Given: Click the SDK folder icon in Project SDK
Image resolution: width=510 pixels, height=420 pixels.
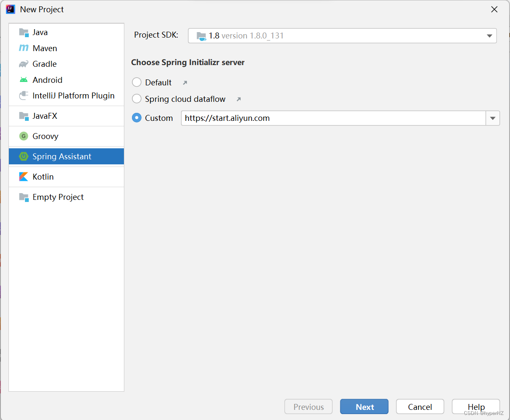Looking at the screenshot, I should point(201,36).
